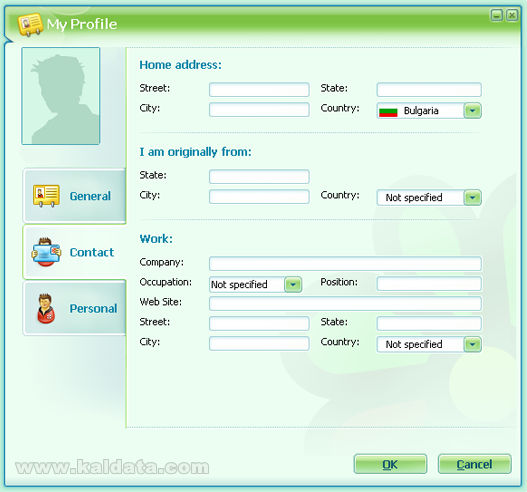Click the profile picture silhouette
527x492 pixels.
click(x=61, y=96)
